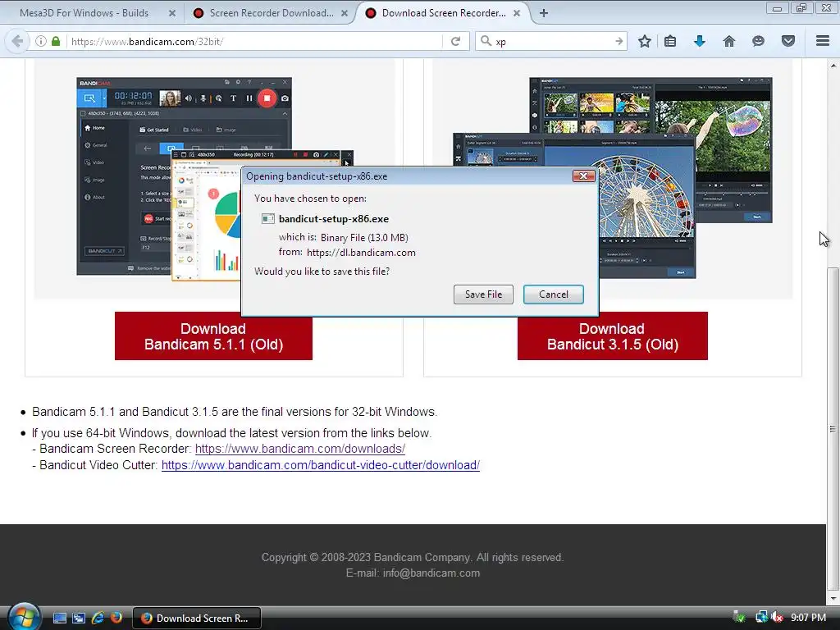Click the 9:07 PM clock
The image size is (840, 630).
808,618
